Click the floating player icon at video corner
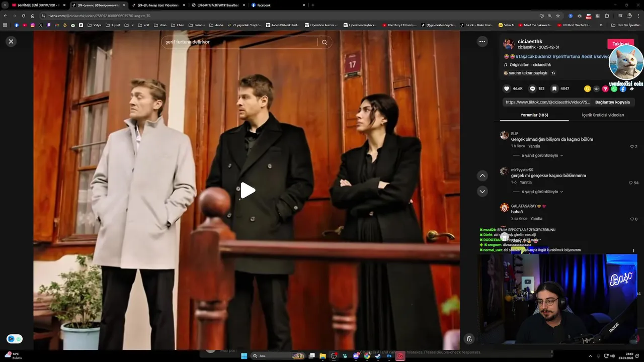644x362 pixels. [x=469, y=339]
